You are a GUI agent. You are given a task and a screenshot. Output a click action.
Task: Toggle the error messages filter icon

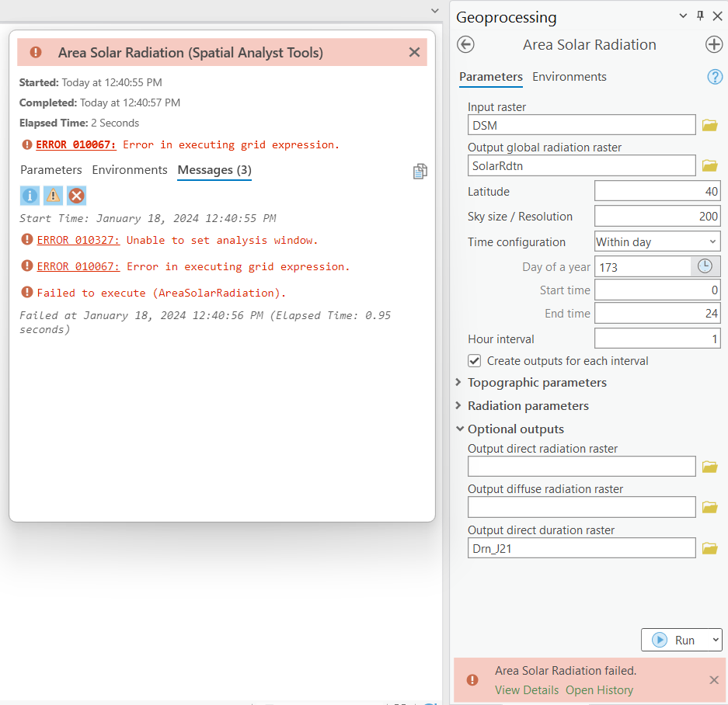point(75,196)
